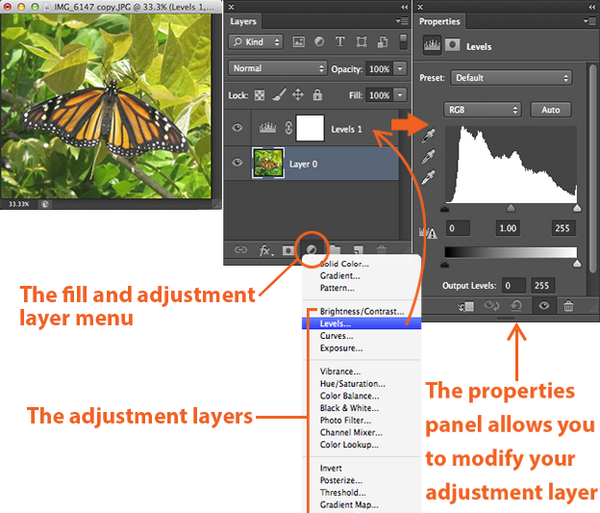The height and width of the screenshot is (513, 600).
Task: Lock all padlock icon
Action: point(317,94)
